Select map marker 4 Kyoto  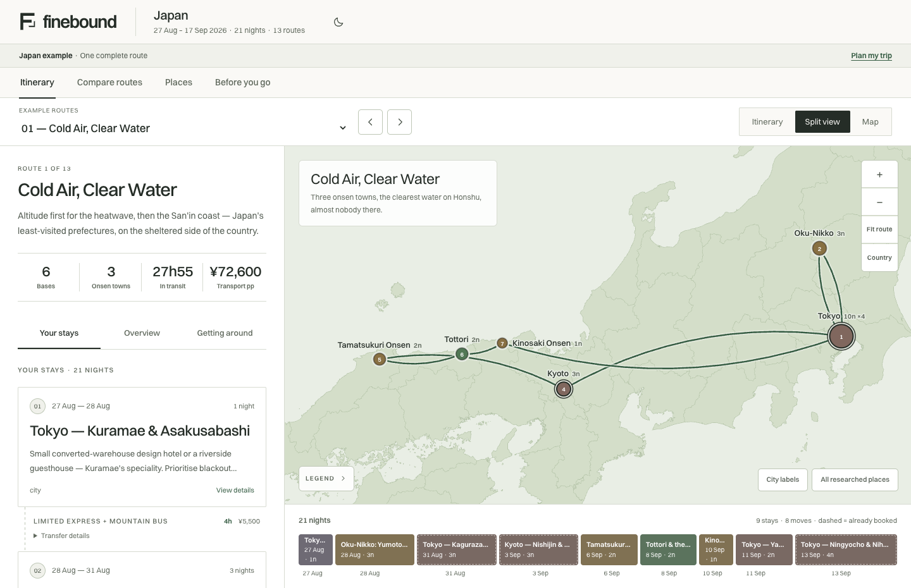point(564,389)
